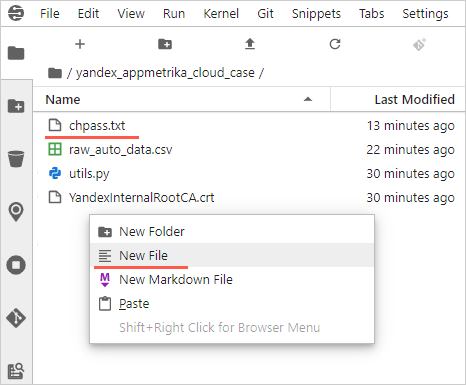Open the File Browser sidebar tab

[16, 53]
